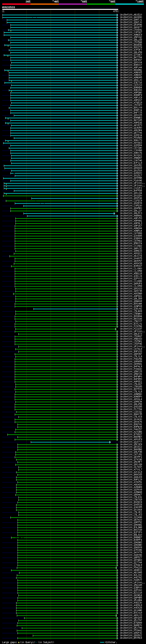Select the UniRef100_C6T8D8 label
Viewport: 146px width, 644px height.
coord(131,233)
